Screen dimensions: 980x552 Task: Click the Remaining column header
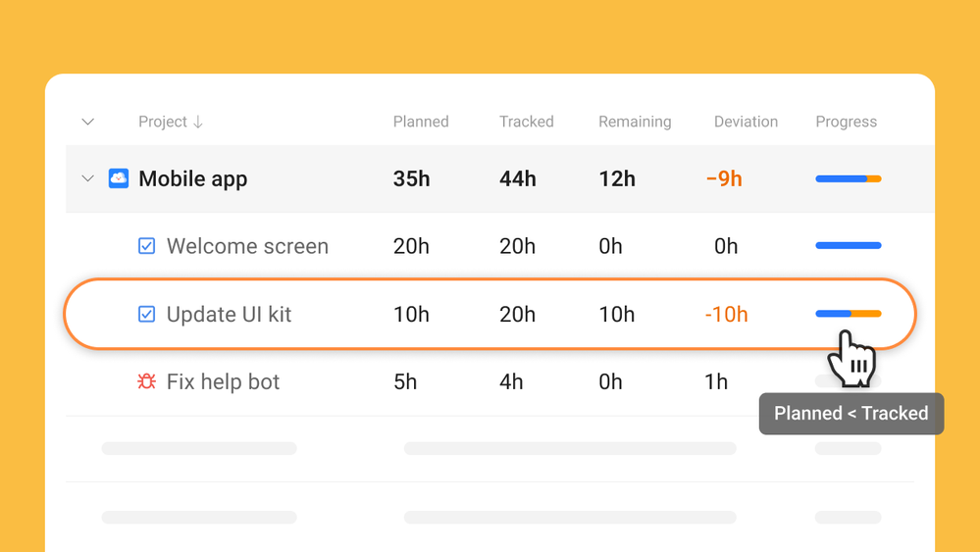(x=635, y=122)
